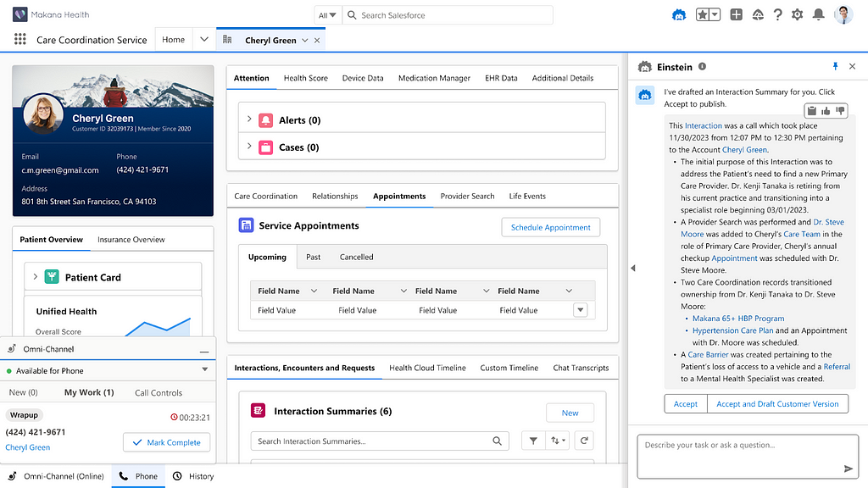
Task: Open the Setup gear icon
Action: (x=797, y=15)
